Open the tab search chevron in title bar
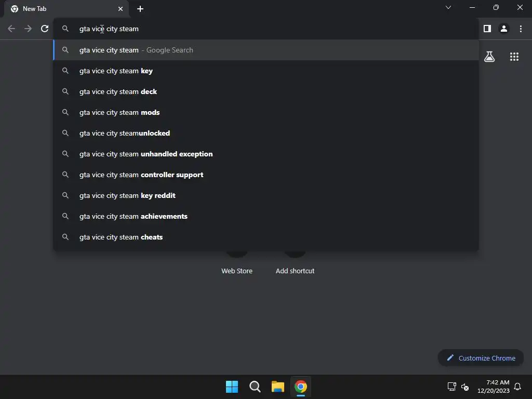Image resolution: width=532 pixels, height=399 pixels. 448,7
